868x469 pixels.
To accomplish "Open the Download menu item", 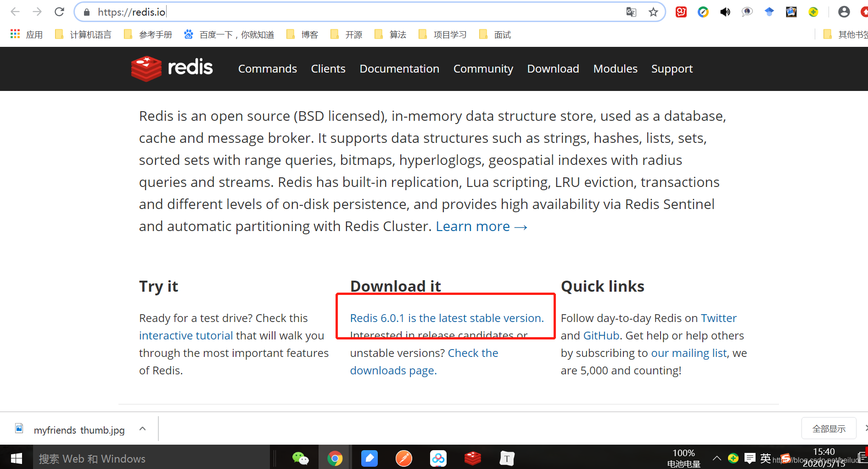I will point(553,68).
